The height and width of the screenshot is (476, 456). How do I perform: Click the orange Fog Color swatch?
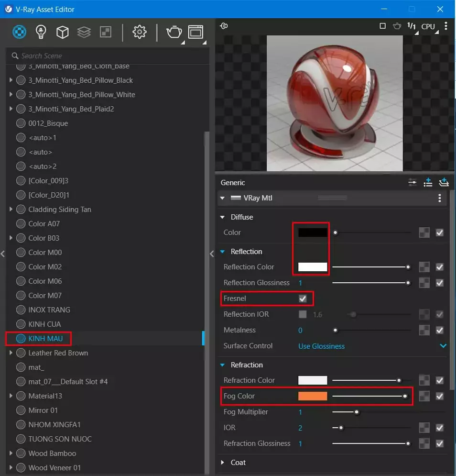pos(313,396)
